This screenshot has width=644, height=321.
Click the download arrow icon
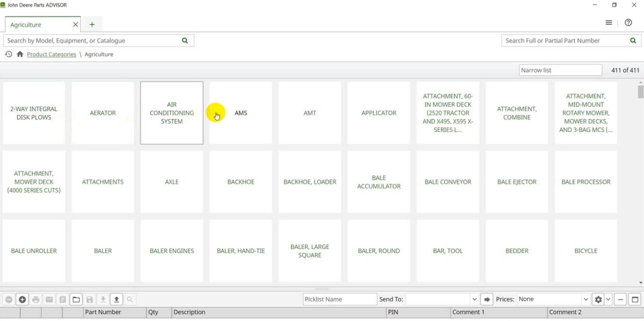[x=103, y=300]
